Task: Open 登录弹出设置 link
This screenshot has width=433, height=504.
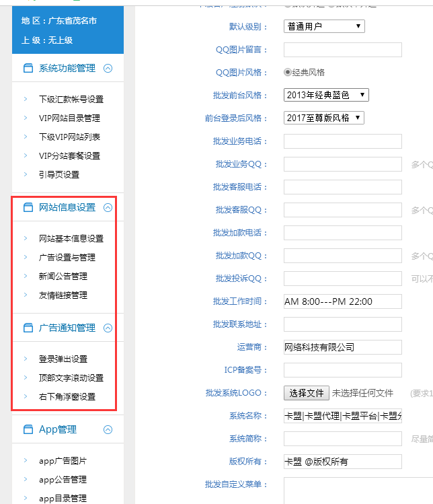Action: point(63,359)
